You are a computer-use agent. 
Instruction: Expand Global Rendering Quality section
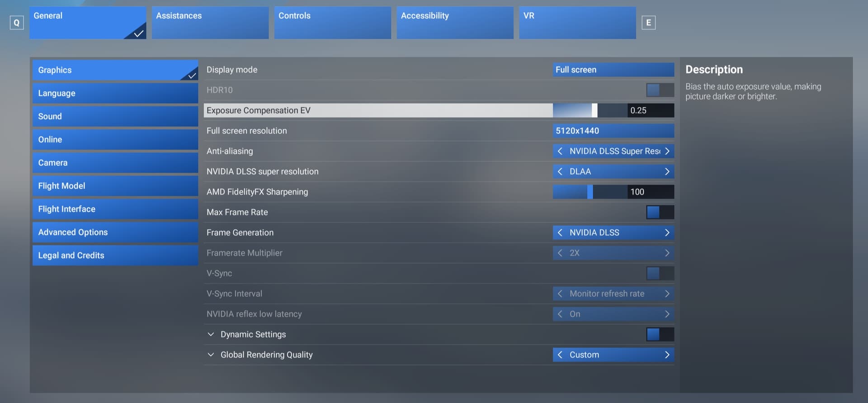(211, 355)
